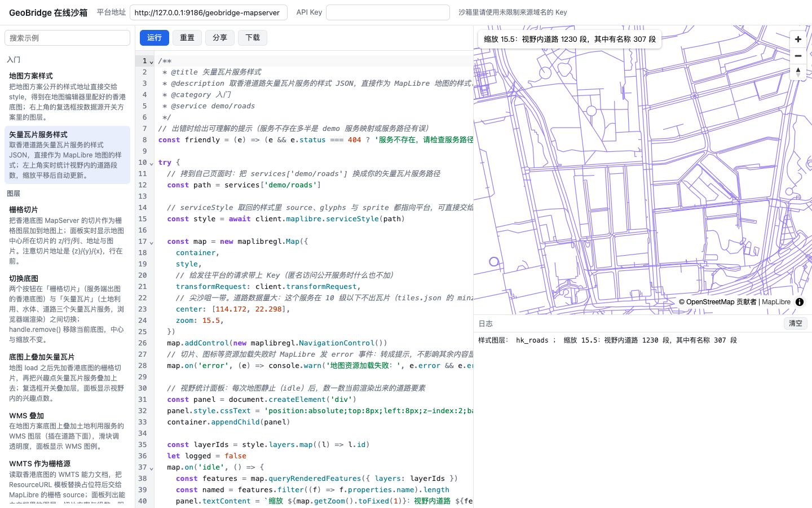The width and height of the screenshot is (812, 508).
Task: Click the 沙箱里请使用未限制来源域名的 Key hint
Action: 513,12
